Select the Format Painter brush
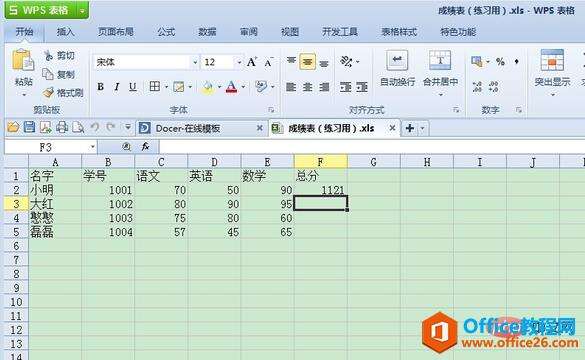The width and height of the screenshot is (585, 360). pos(49,92)
